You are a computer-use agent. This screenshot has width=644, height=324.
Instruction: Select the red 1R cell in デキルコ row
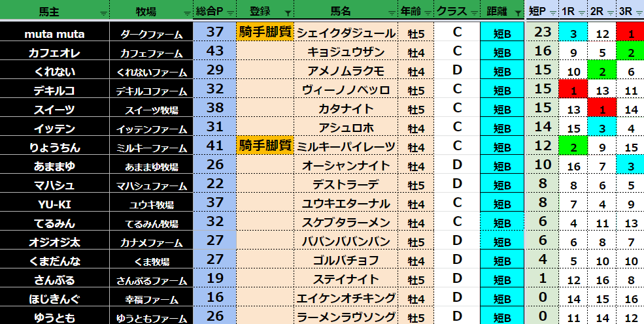[x=573, y=89]
